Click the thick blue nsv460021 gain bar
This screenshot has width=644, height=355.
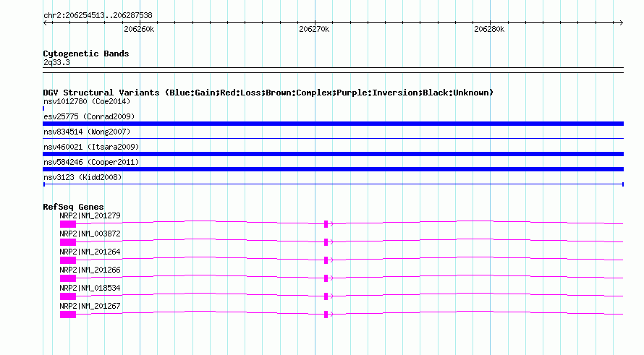coord(333,154)
